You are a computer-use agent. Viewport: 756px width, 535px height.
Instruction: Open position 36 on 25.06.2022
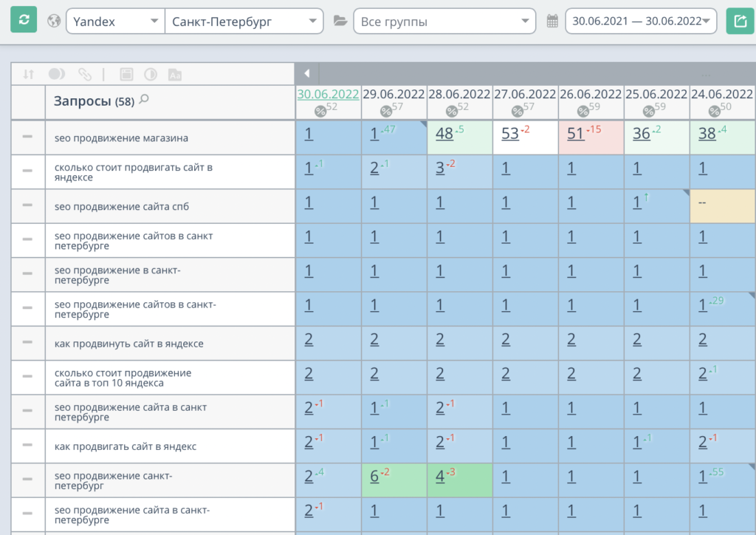pyautogui.click(x=642, y=134)
